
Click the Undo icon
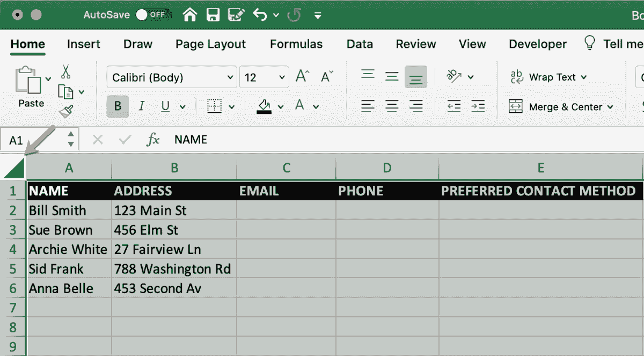261,14
